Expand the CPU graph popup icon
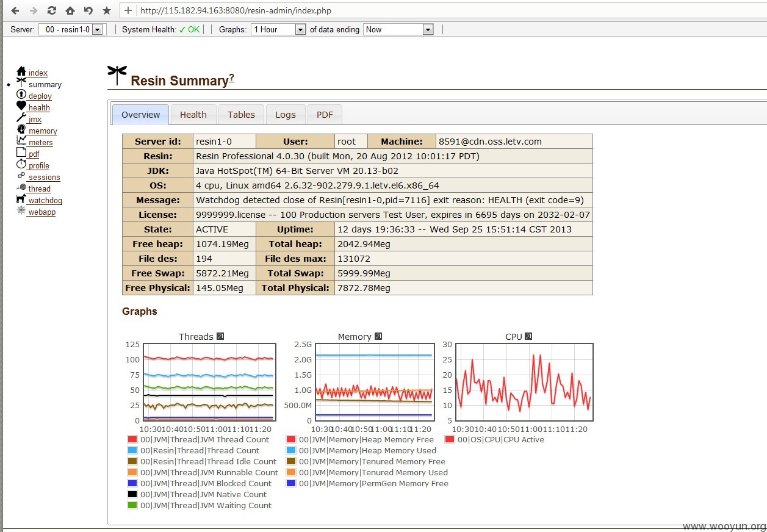 pyautogui.click(x=528, y=336)
